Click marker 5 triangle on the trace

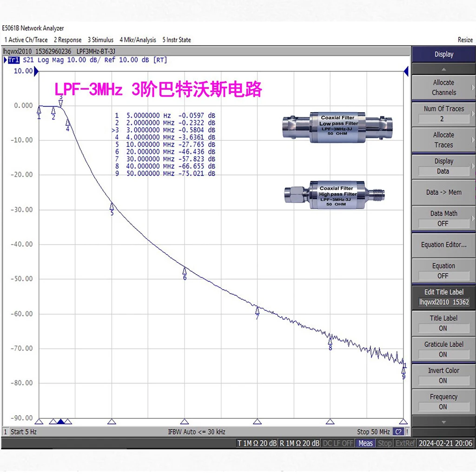[x=112, y=206]
